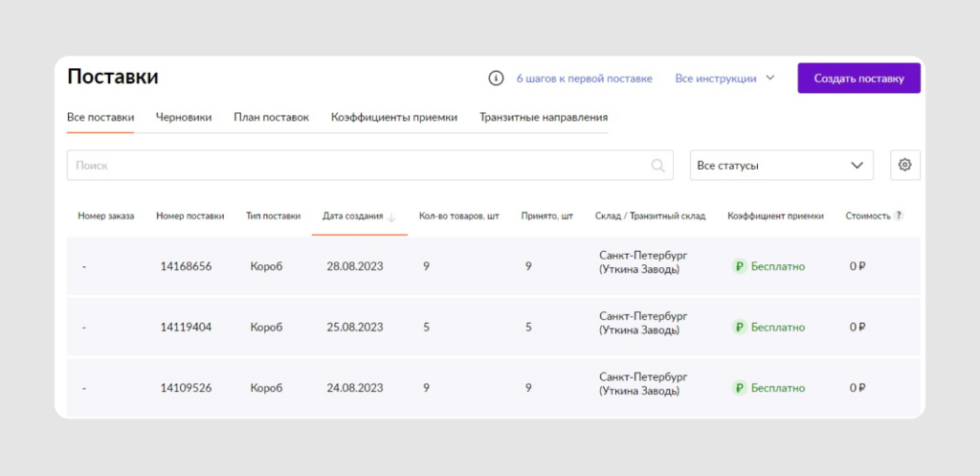This screenshot has height=476, width=980.
Task: Open table settings via gear icon
Action: coord(904,165)
